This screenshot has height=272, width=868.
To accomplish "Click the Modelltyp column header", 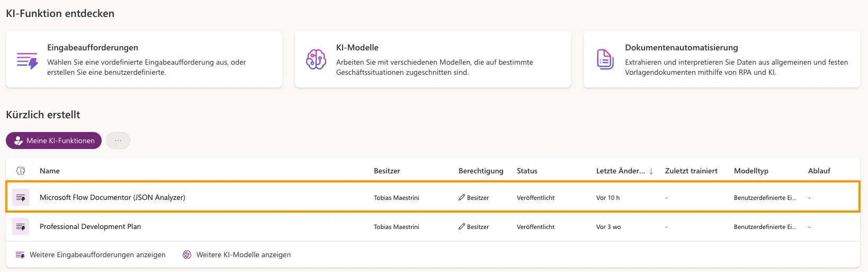I will (x=751, y=171).
